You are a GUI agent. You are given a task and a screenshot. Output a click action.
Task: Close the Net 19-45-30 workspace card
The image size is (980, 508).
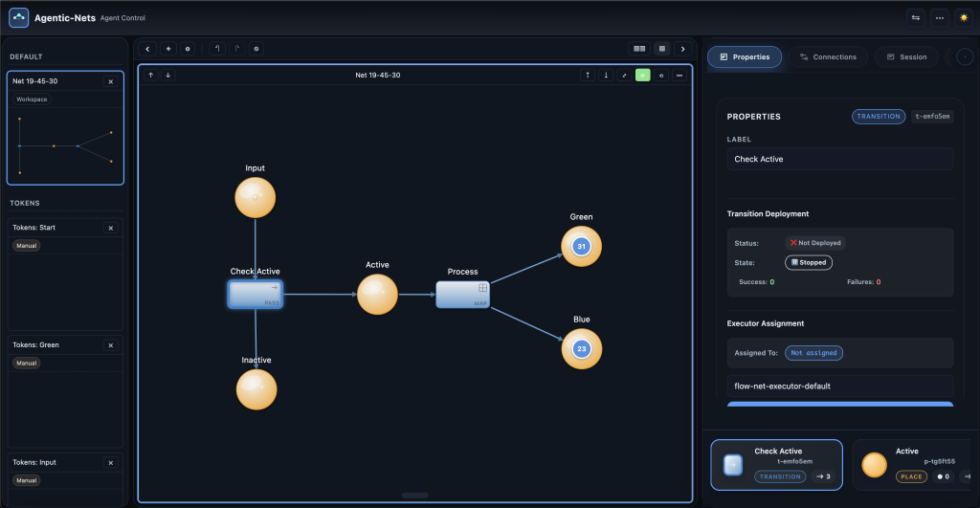coord(110,81)
